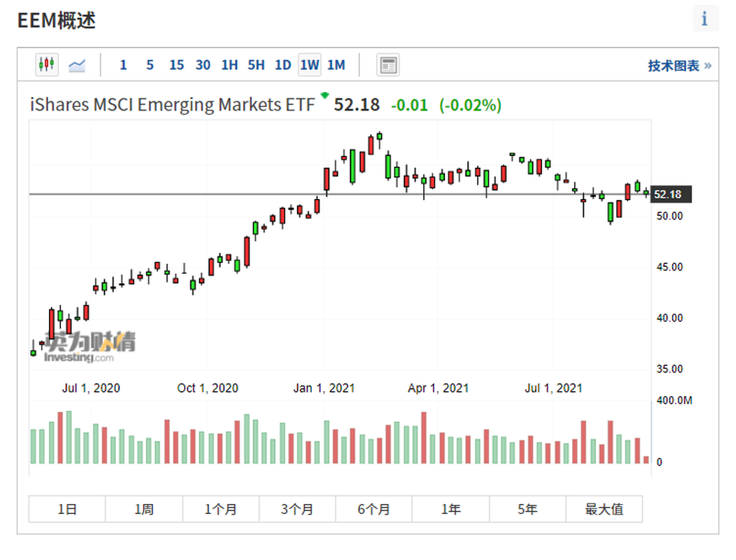The height and width of the screenshot is (560, 736).
Task: Select the 1 minute interval
Action: [123, 65]
